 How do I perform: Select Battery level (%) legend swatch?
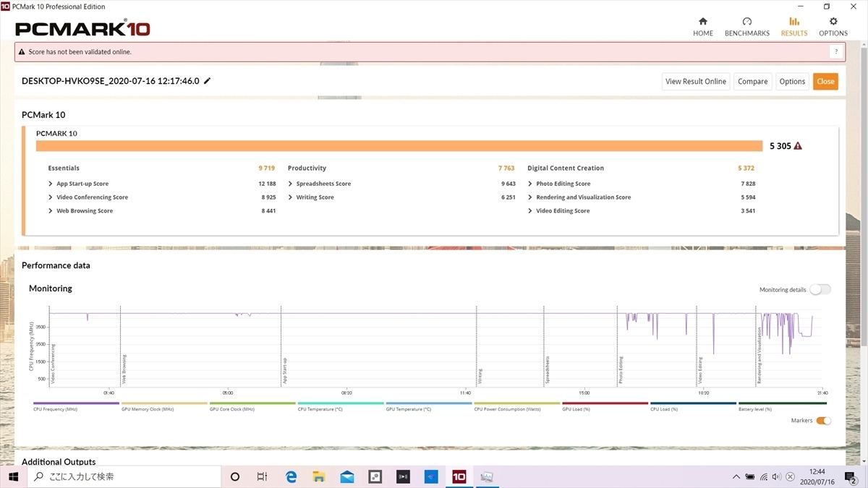click(782, 403)
